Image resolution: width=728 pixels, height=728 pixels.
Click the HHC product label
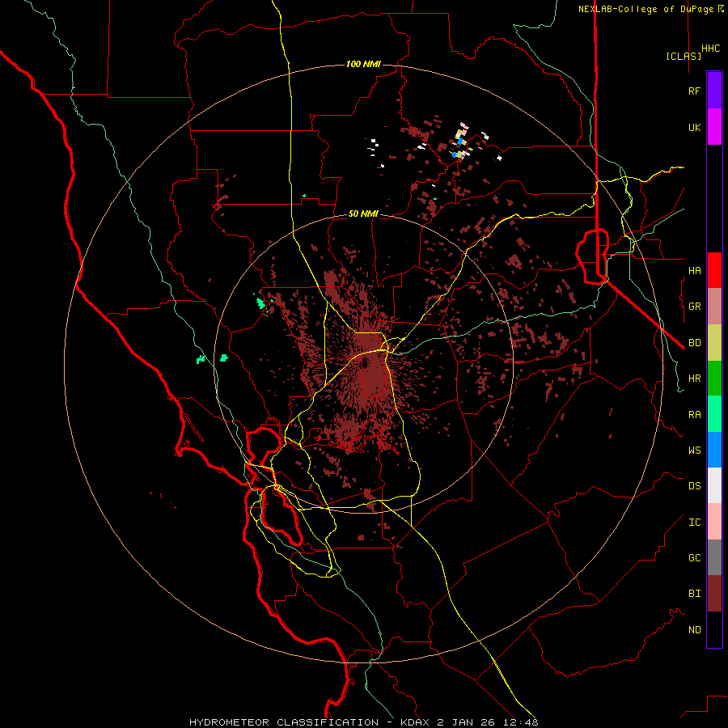click(x=710, y=49)
